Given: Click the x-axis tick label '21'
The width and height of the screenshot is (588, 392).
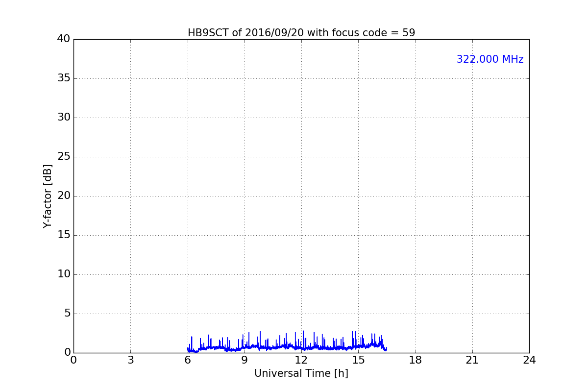Looking at the screenshot, I should pos(472,360).
